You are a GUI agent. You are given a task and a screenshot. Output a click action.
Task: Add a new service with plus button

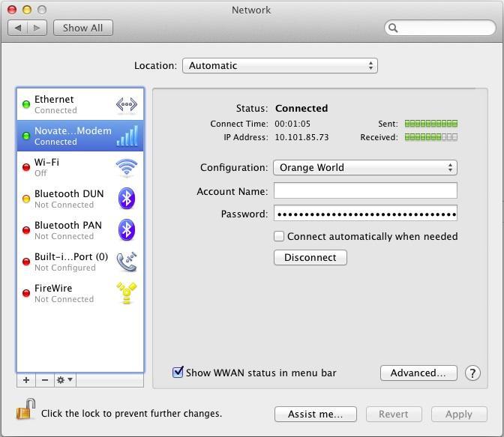26,380
